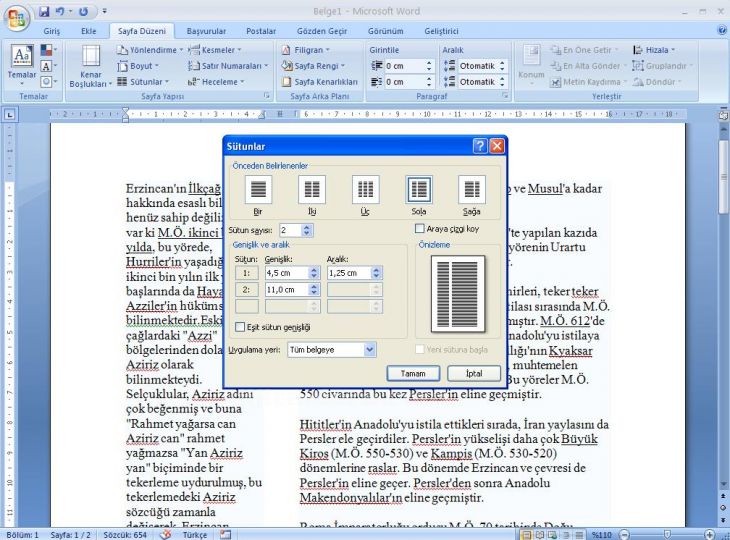Open theme effects dropdown in Temalar
This screenshot has height=540, width=730.
tap(49, 82)
